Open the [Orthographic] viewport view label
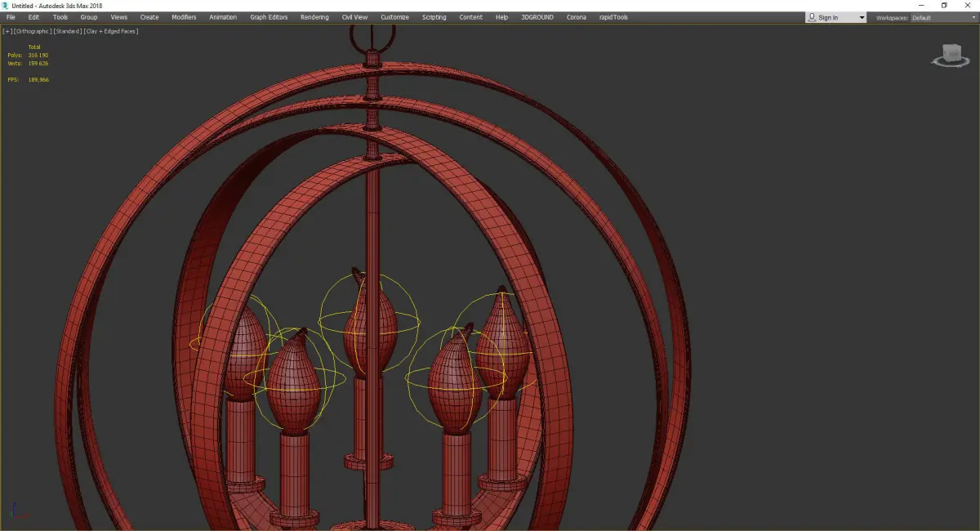This screenshot has height=531, width=980. 33,31
